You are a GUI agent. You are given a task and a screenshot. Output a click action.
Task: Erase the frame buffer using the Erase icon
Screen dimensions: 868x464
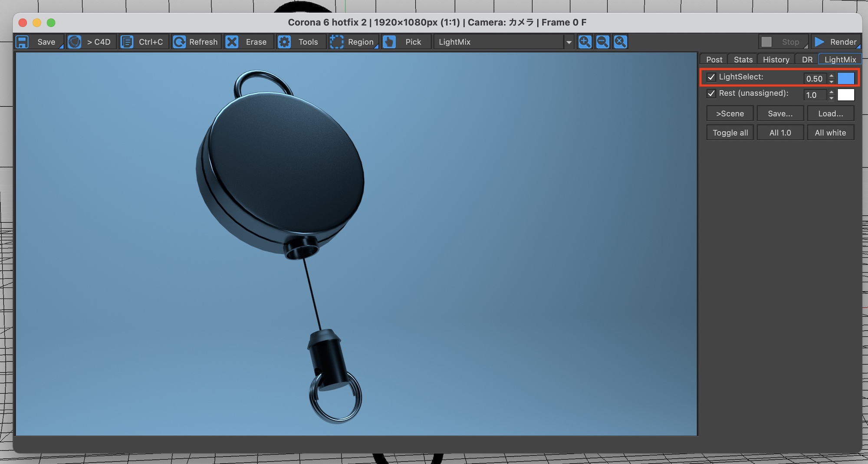pyautogui.click(x=232, y=42)
